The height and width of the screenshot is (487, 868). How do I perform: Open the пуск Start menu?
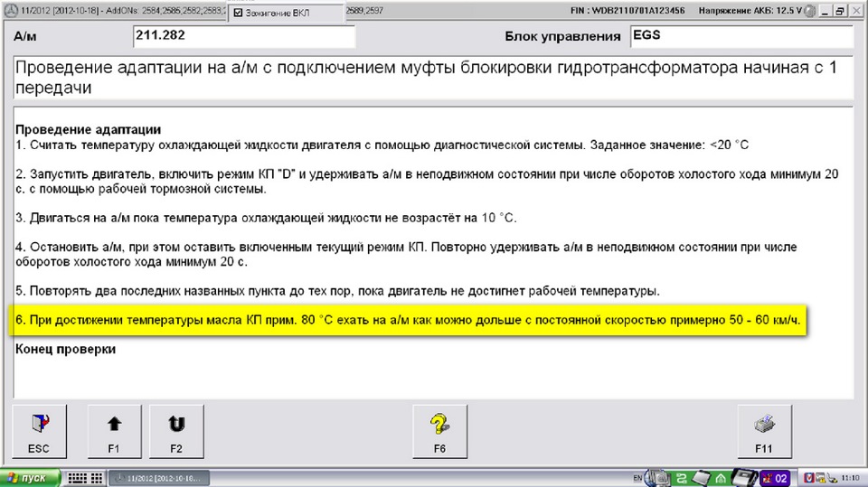[29, 478]
